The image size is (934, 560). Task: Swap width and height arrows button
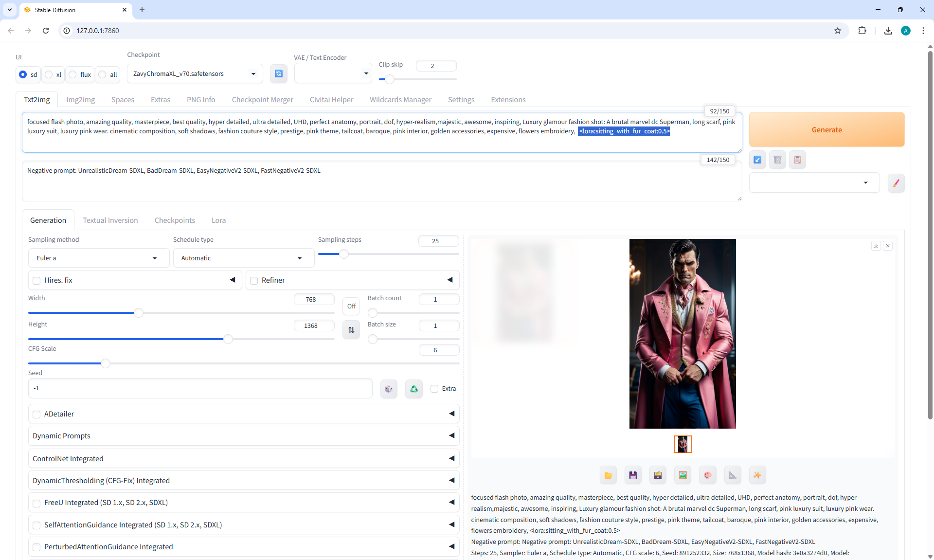[351, 330]
